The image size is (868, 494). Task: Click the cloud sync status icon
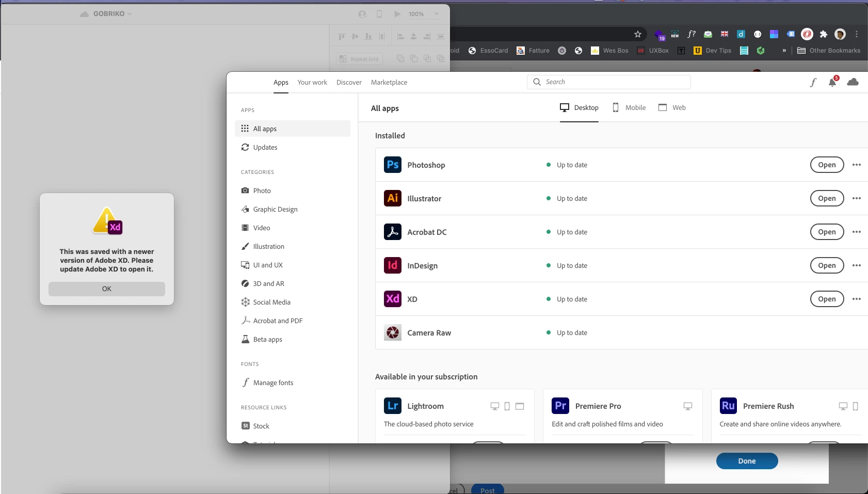tap(853, 82)
